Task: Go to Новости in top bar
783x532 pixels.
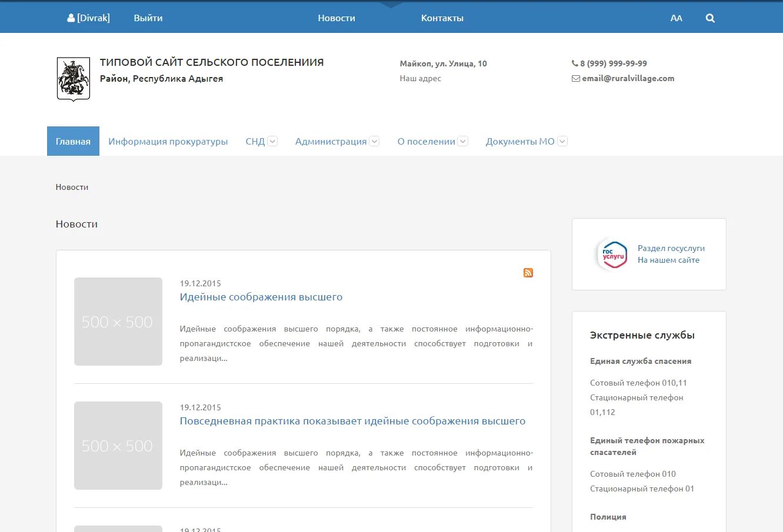Action: pyautogui.click(x=336, y=18)
